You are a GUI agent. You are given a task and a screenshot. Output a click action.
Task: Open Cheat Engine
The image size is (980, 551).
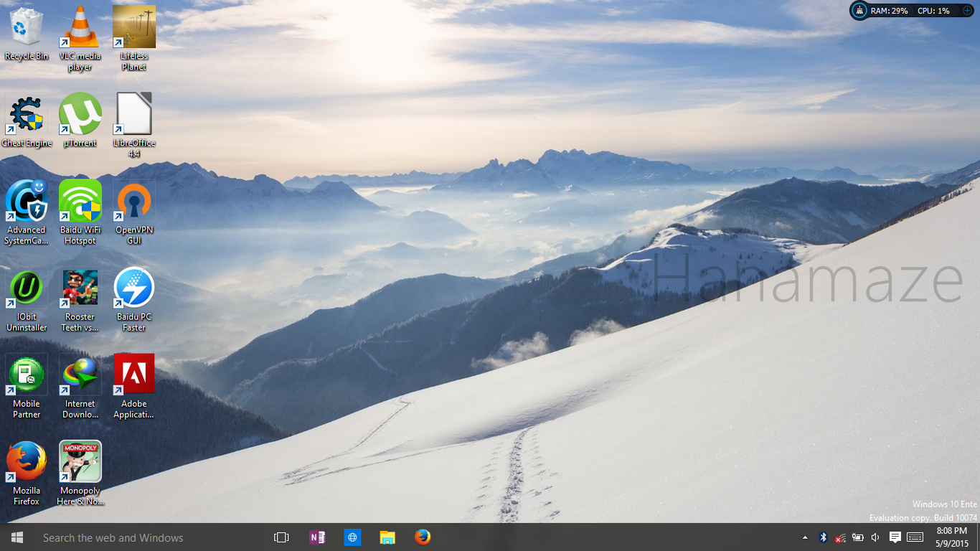click(x=27, y=113)
